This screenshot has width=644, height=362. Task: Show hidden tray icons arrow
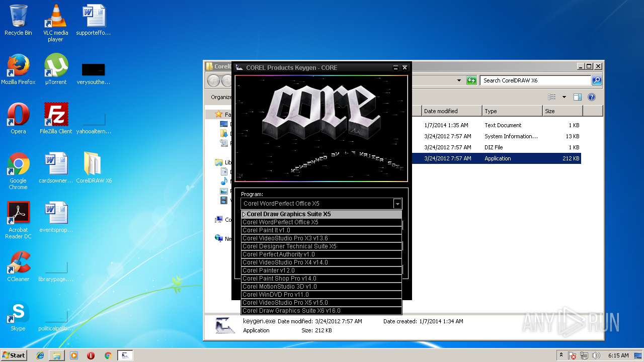click(x=561, y=355)
